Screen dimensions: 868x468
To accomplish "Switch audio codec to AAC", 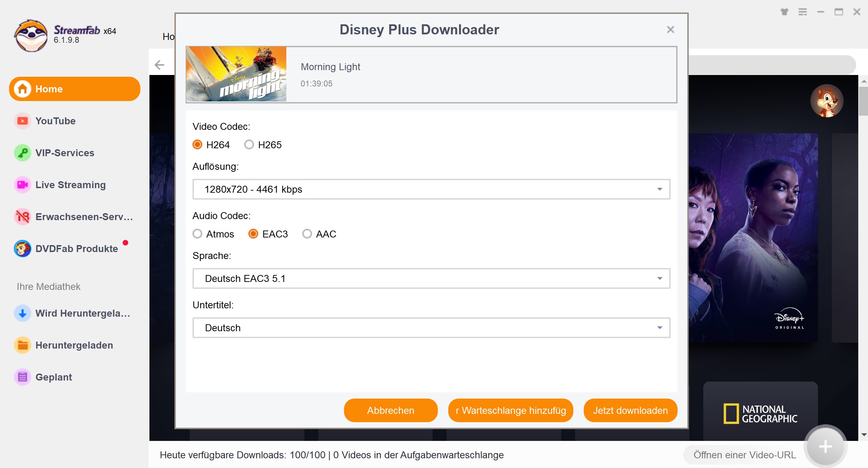I will [307, 234].
